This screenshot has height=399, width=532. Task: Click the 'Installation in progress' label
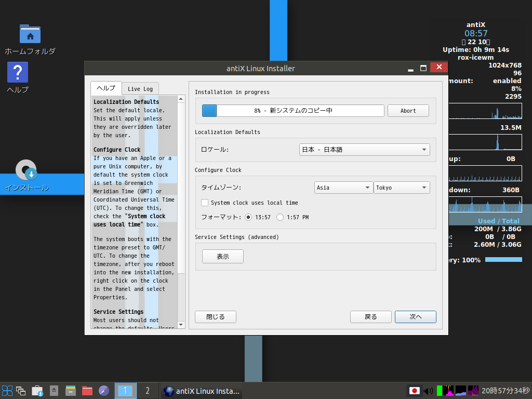click(x=232, y=92)
